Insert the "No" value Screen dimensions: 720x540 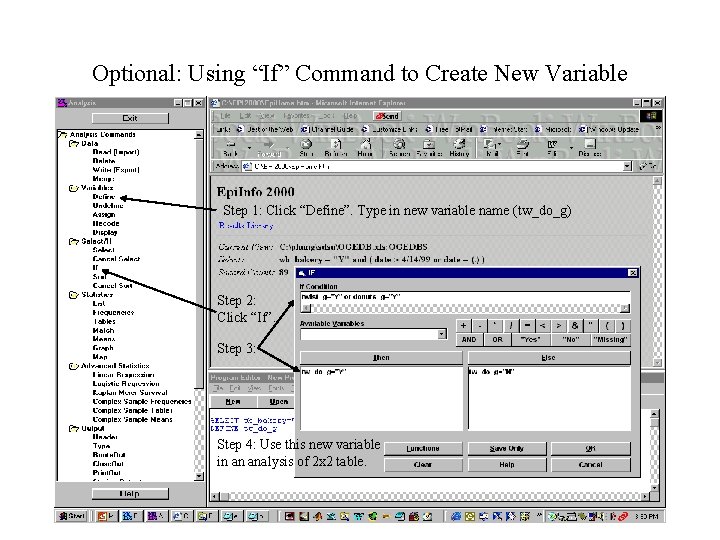(570, 340)
